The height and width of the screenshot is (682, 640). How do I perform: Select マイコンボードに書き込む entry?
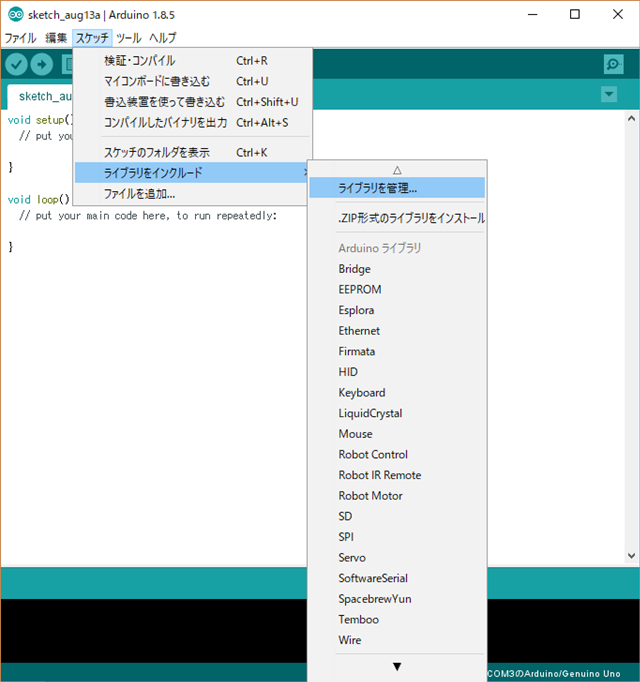(193, 81)
